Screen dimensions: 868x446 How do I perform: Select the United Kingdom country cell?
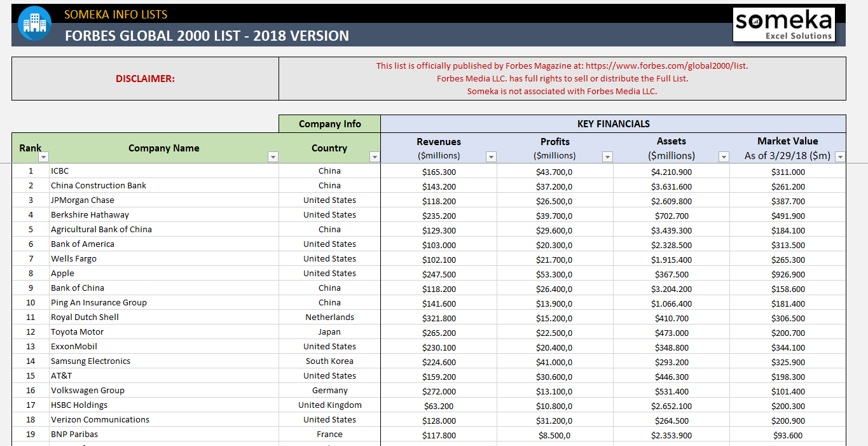(330, 405)
